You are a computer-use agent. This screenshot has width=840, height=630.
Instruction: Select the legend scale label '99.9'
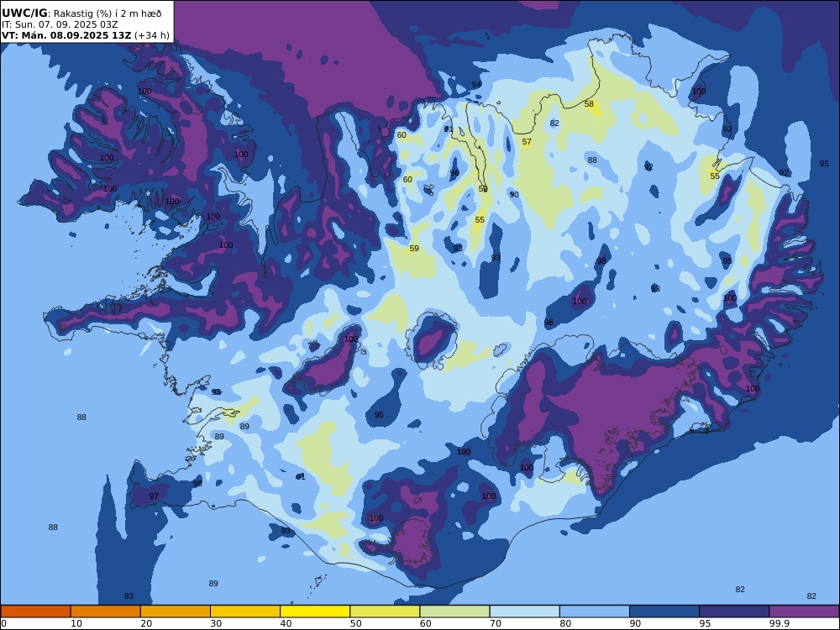coord(780,623)
